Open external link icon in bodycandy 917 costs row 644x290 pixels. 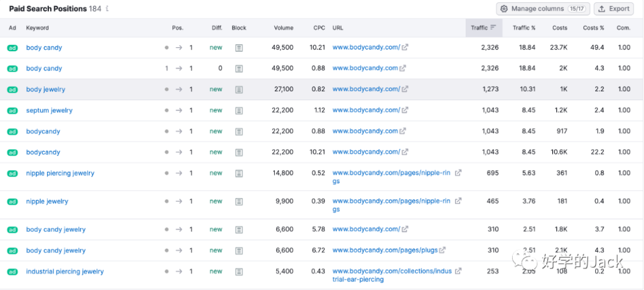pos(403,131)
